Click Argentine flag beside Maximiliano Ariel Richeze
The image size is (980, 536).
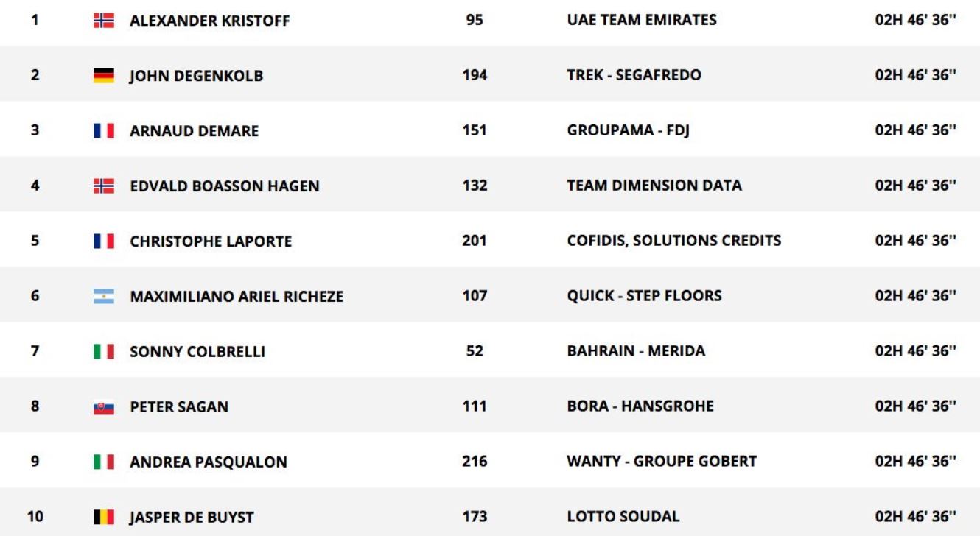pyautogui.click(x=104, y=297)
